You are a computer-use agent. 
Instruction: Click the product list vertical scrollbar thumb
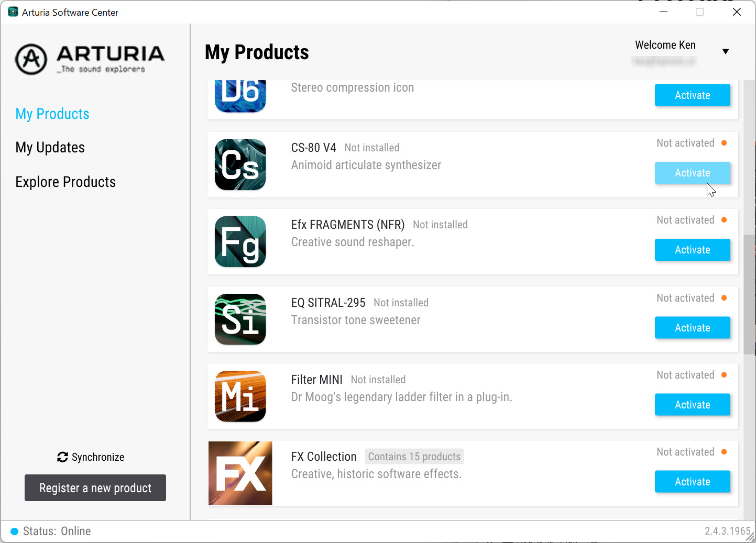(749, 295)
